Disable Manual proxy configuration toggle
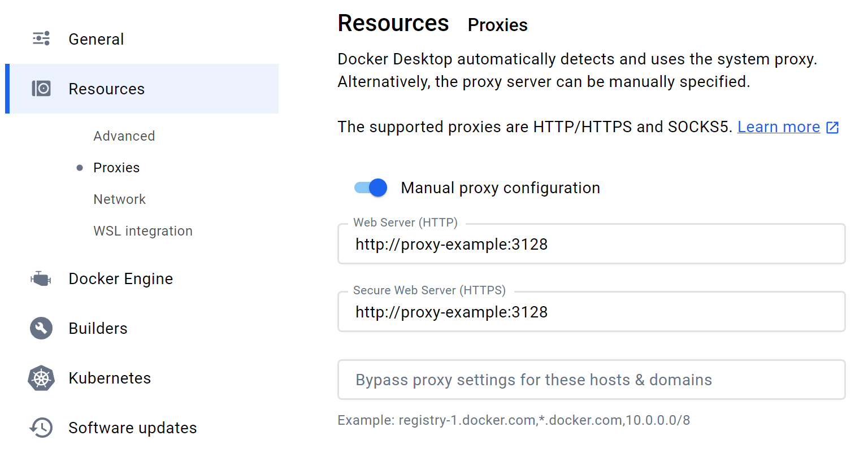The image size is (868, 453). [x=371, y=188]
